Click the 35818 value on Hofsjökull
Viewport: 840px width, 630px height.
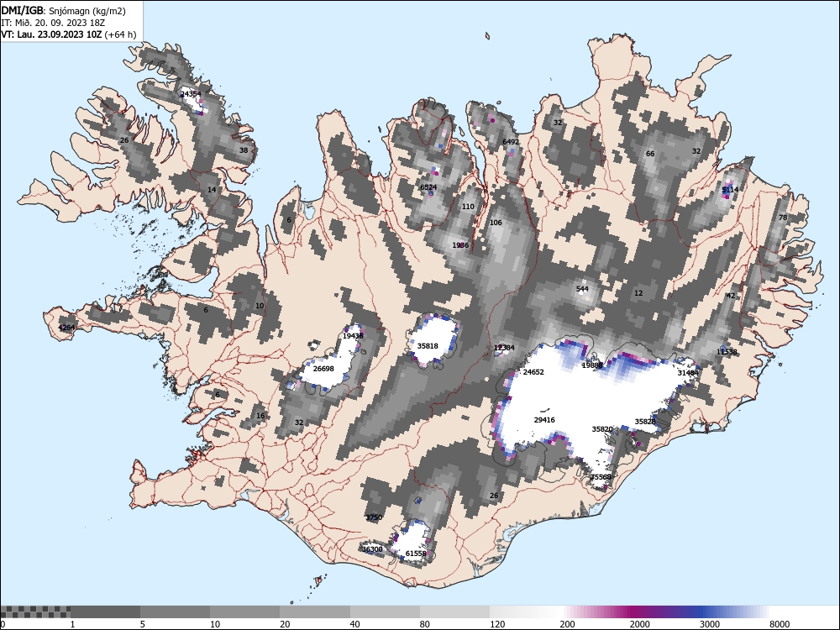point(428,346)
